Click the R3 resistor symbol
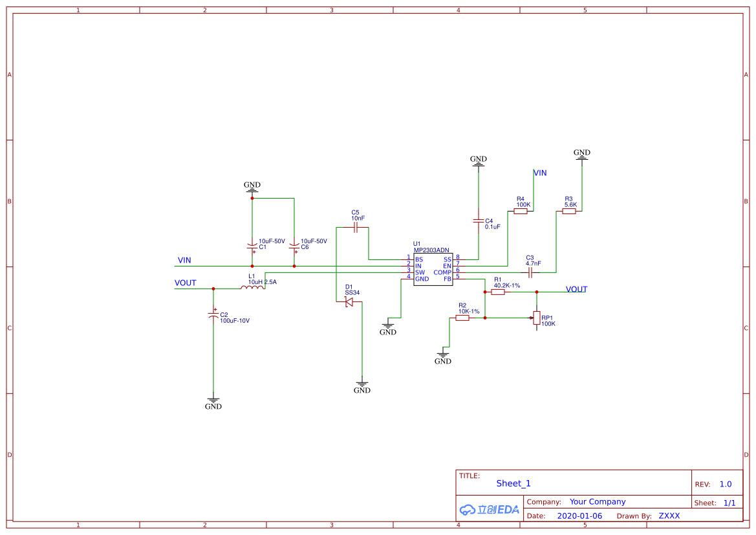The image size is (756, 535). click(569, 211)
